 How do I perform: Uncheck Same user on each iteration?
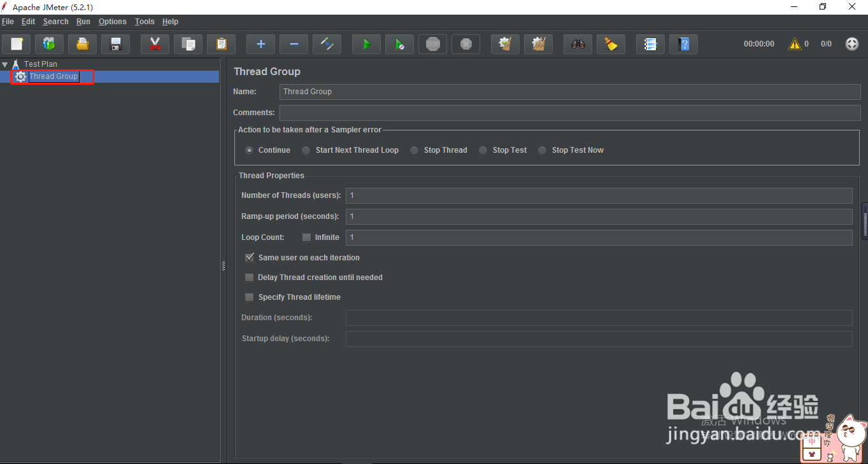click(x=250, y=258)
